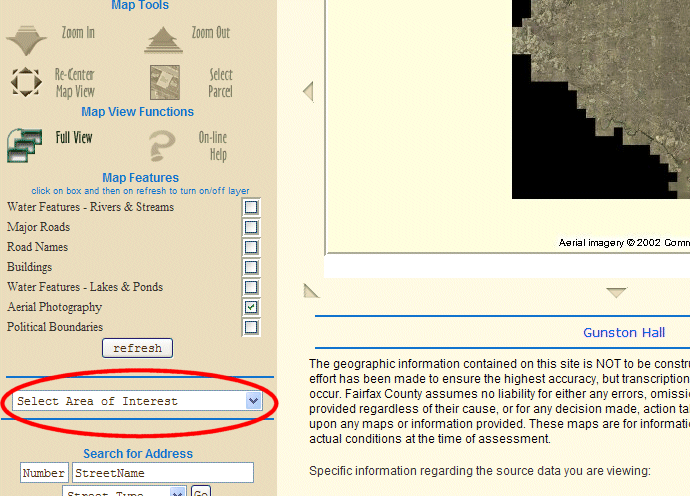Choose the Re-Center Map View icon
Viewport: 690px width, 496px height.
26,82
